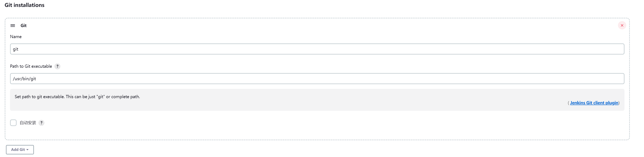Click the Path to Git executable label
This screenshot has height=157, width=644.
click(31, 66)
